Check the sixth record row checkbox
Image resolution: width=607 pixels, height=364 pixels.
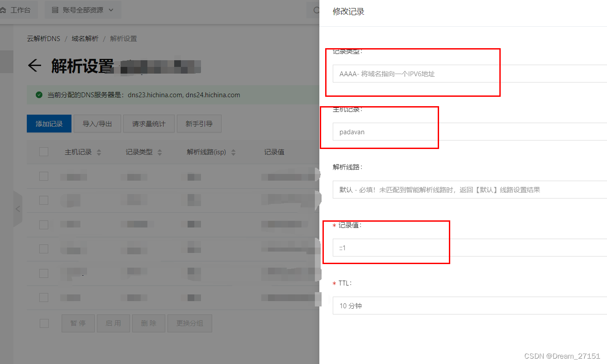tap(44, 297)
